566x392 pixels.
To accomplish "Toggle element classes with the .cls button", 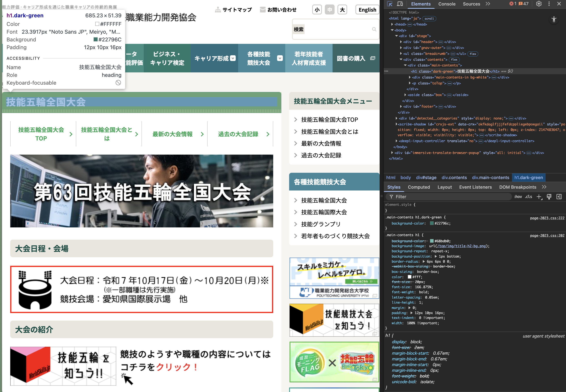I will point(529,196).
